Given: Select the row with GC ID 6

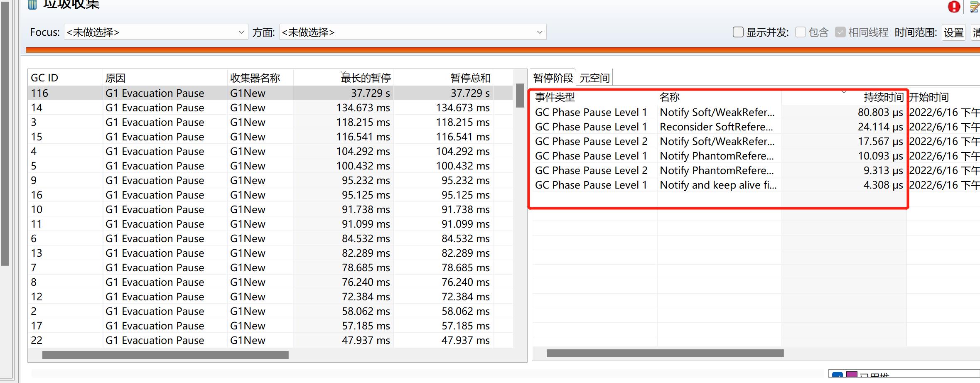Looking at the screenshot, I should click(270, 238).
